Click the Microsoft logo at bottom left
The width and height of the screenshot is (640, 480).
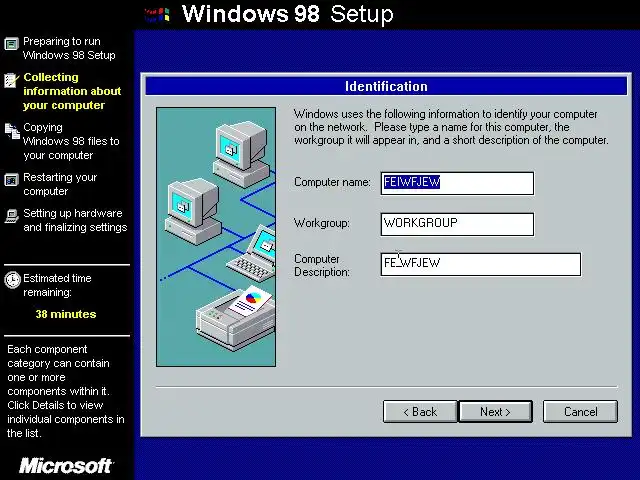click(x=66, y=465)
